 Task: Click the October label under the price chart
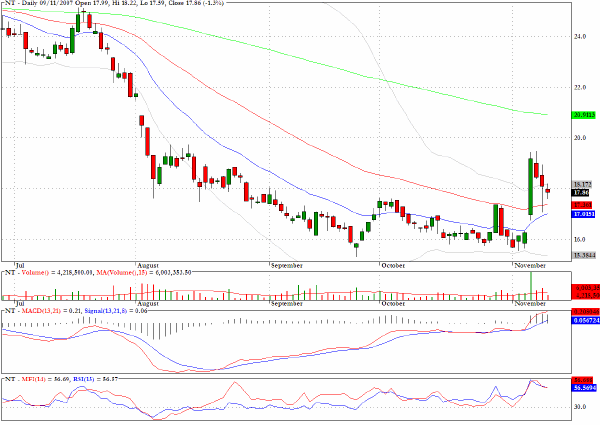click(393, 265)
